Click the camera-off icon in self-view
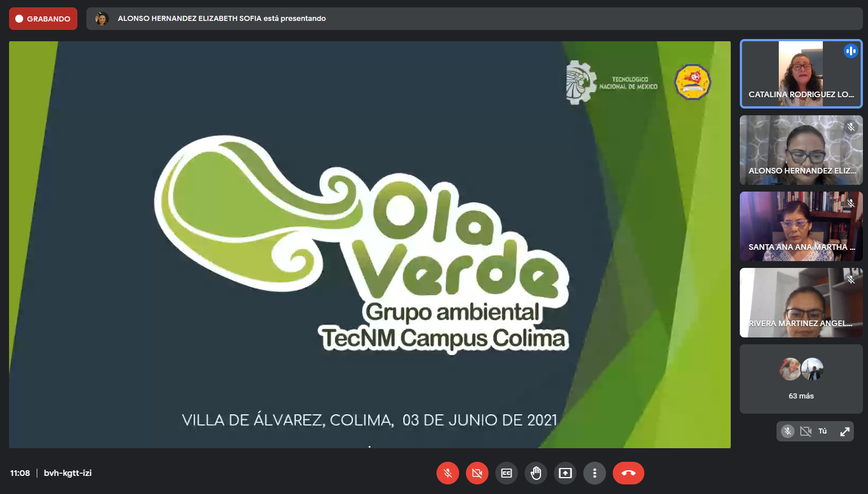 click(806, 431)
